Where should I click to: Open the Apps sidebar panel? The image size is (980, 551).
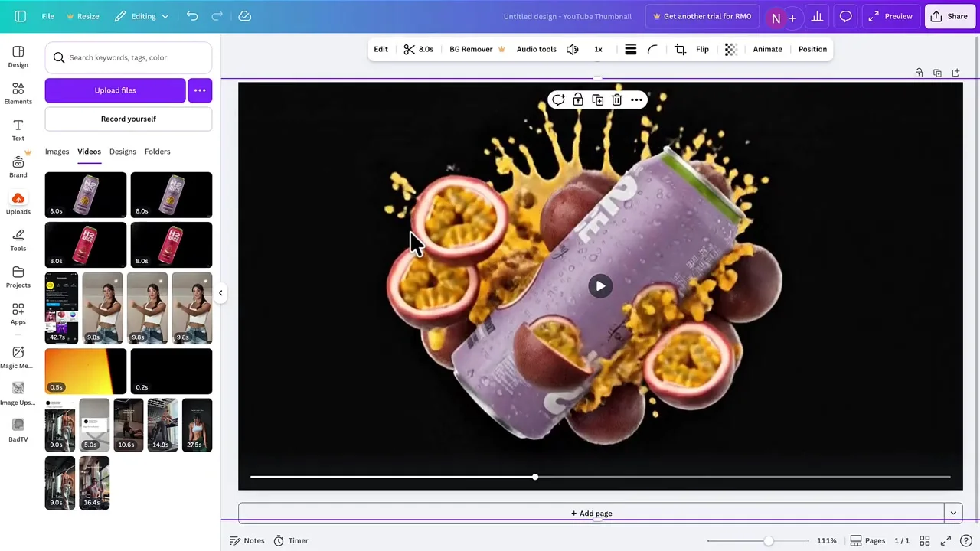tap(18, 313)
